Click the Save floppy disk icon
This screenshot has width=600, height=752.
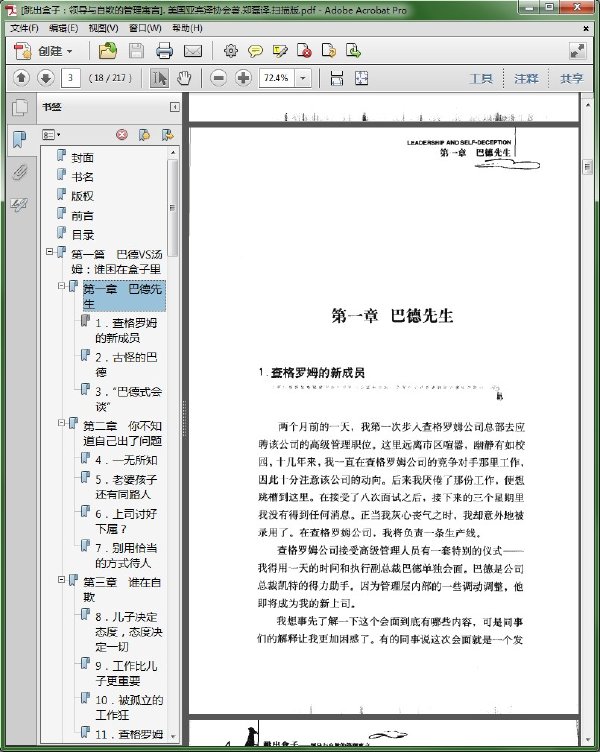click(136, 51)
